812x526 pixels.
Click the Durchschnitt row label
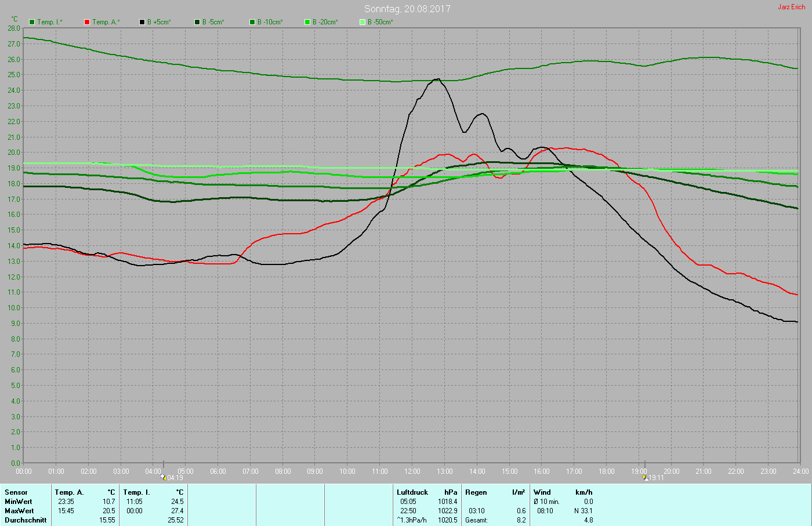pyautogui.click(x=26, y=520)
